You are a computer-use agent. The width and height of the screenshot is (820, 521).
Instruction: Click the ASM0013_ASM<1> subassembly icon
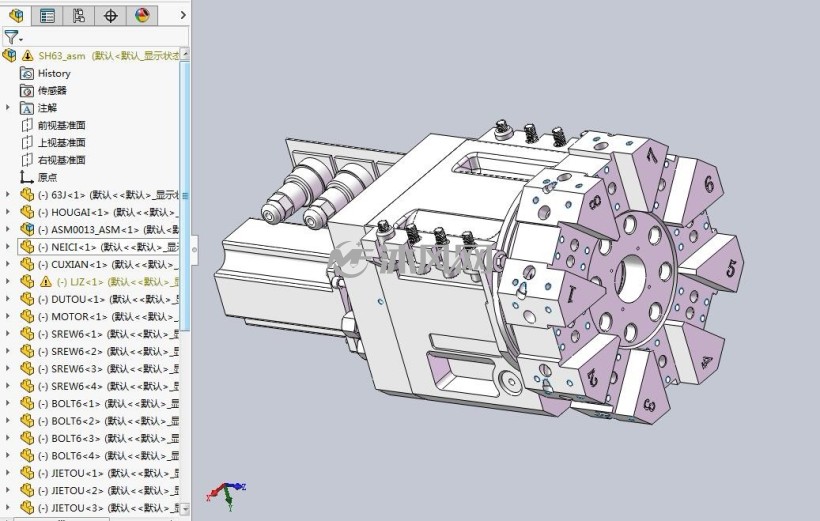point(27,229)
